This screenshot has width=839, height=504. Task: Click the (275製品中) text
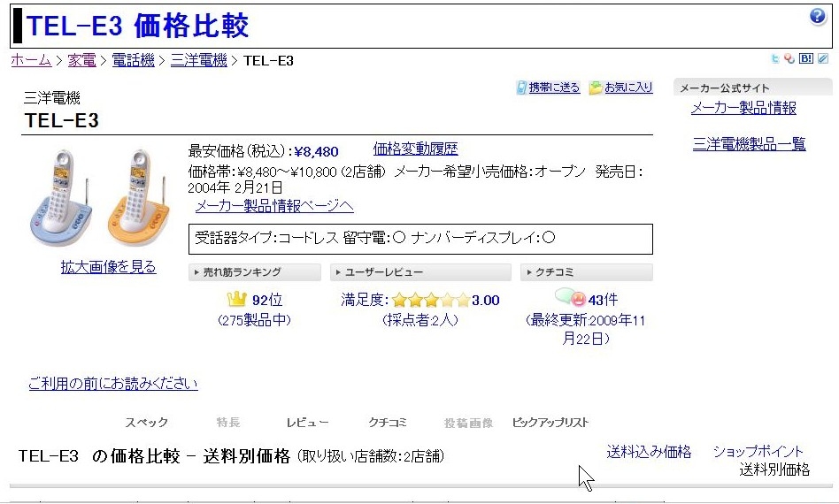click(255, 321)
